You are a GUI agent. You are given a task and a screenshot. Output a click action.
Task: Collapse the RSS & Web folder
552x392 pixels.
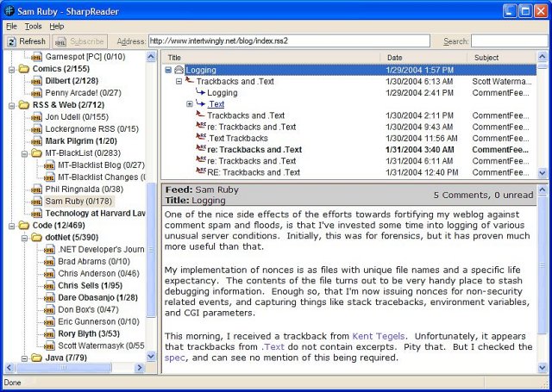(11, 105)
